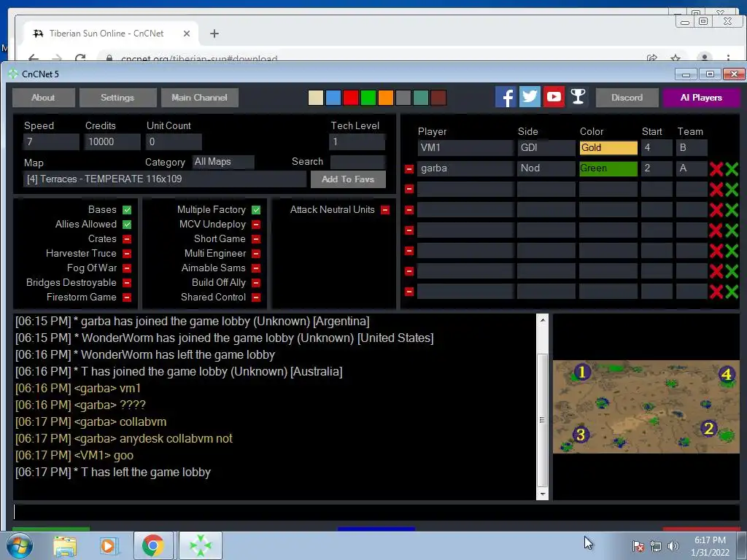Open VM1's Side dropdown showing GDI
The width and height of the screenshot is (747, 560).
pos(546,147)
